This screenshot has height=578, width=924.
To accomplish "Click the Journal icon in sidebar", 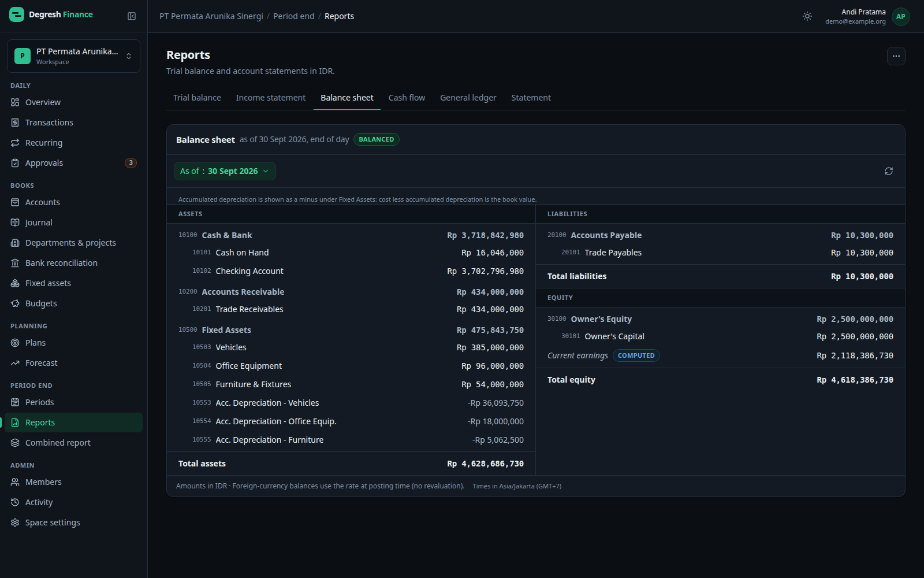I will click(x=15, y=223).
